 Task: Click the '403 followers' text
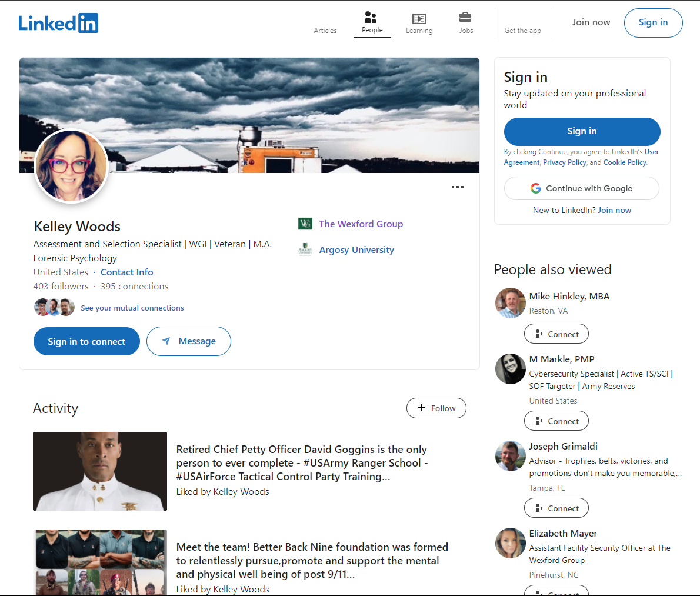coord(61,286)
